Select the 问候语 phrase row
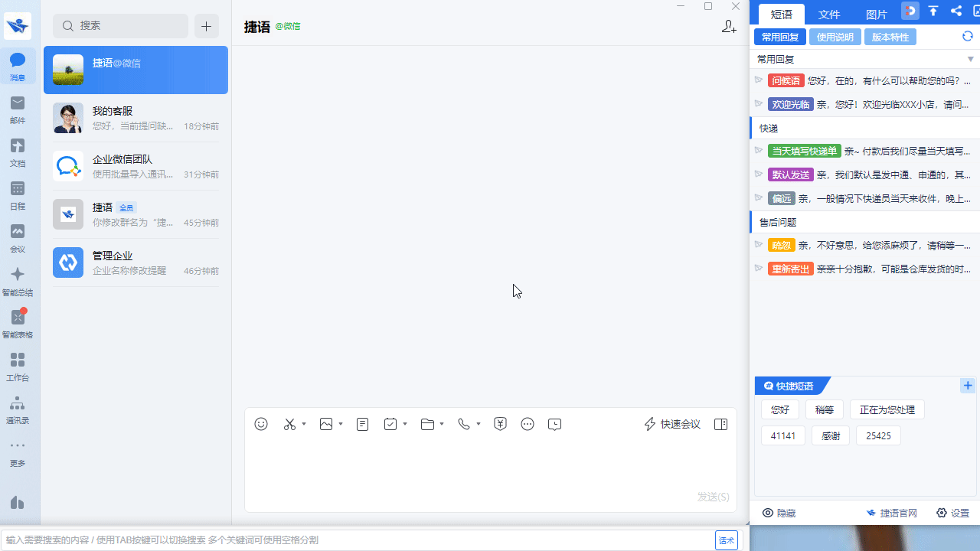This screenshot has height=551, width=980. [864, 80]
